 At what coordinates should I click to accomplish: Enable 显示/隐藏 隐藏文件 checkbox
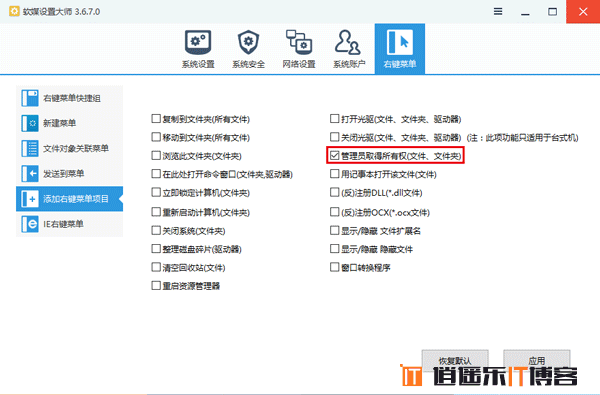(x=334, y=249)
